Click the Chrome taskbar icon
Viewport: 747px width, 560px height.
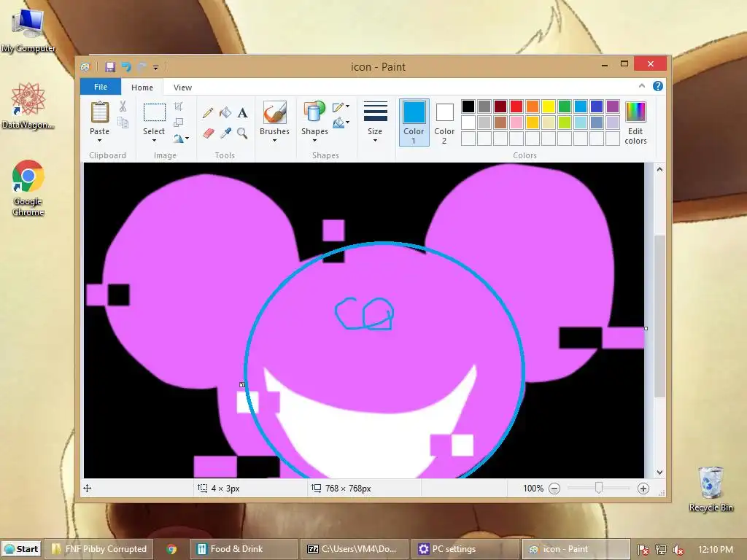[171, 549]
